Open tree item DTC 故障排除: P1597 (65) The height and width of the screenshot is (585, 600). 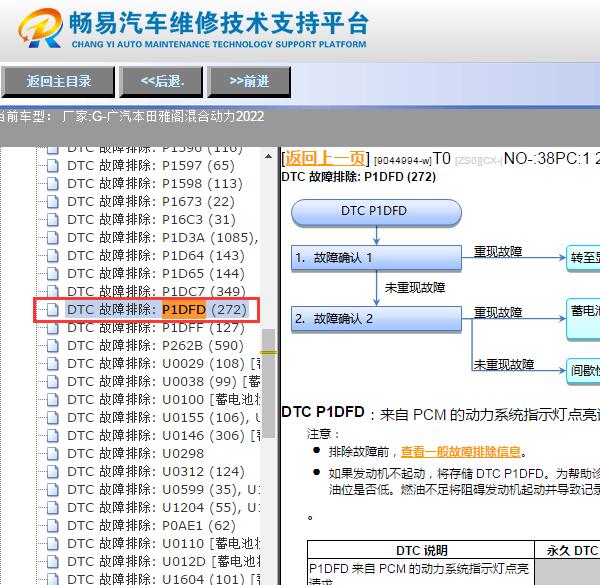151,166
